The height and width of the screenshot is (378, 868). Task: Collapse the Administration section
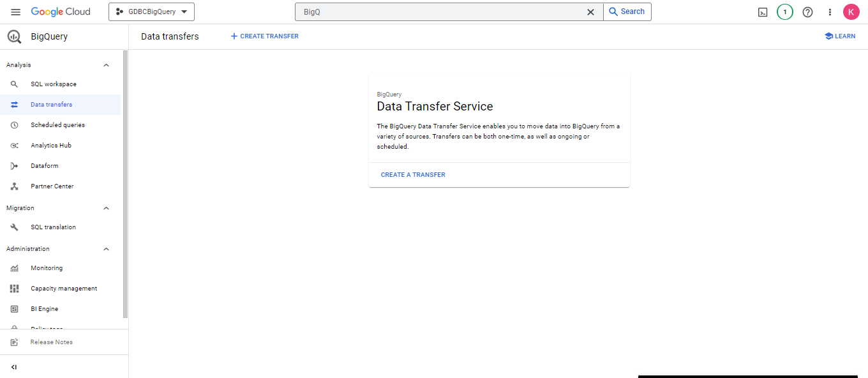click(107, 249)
